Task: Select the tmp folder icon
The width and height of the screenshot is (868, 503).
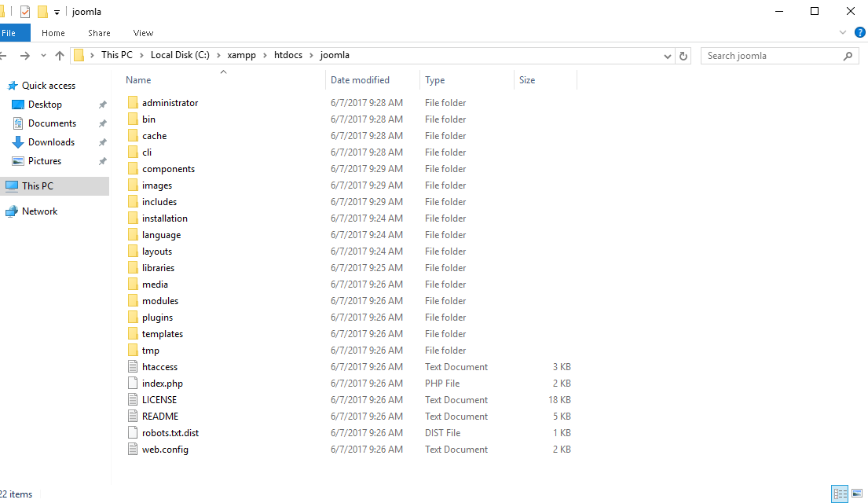Action: point(133,351)
